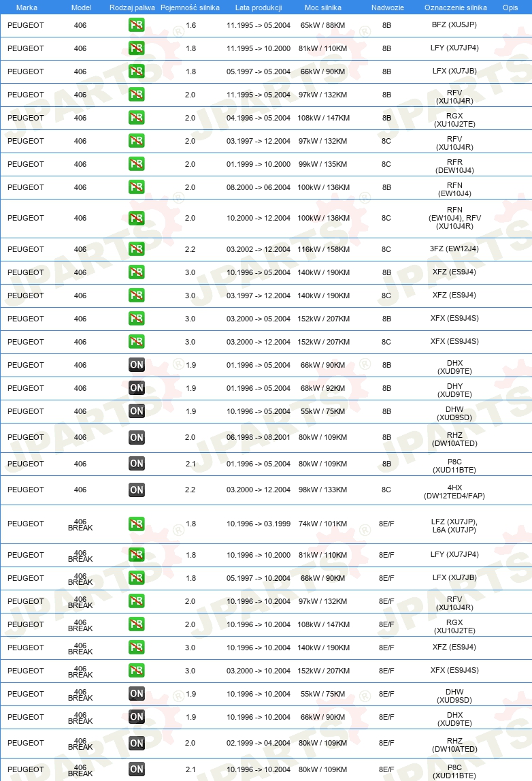The width and height of the screenshot is (532, 781).
Task: Click the Moc silnika column header
Action: click(323, 7)
